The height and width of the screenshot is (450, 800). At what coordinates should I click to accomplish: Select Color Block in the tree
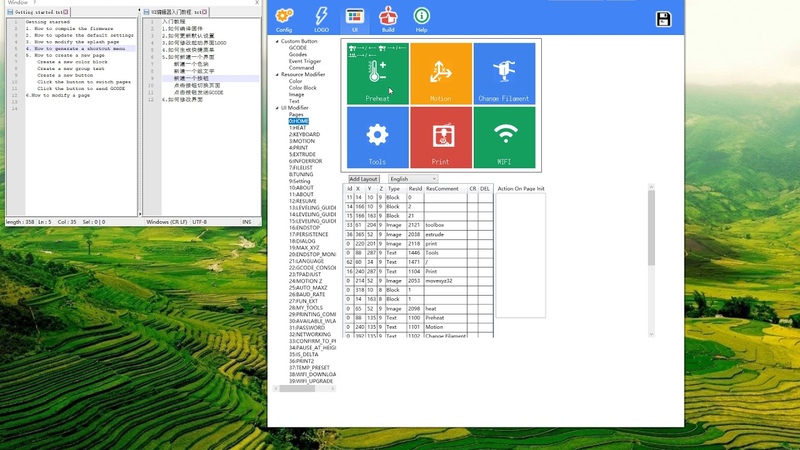pyautogui.click(x=303, y=88)
